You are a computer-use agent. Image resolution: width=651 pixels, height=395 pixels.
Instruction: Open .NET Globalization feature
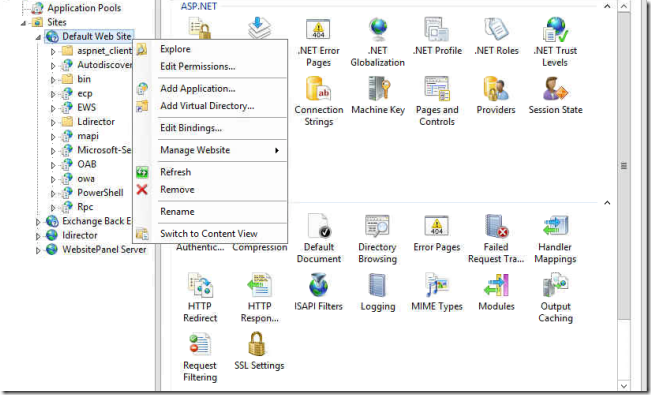coord(377,43)
